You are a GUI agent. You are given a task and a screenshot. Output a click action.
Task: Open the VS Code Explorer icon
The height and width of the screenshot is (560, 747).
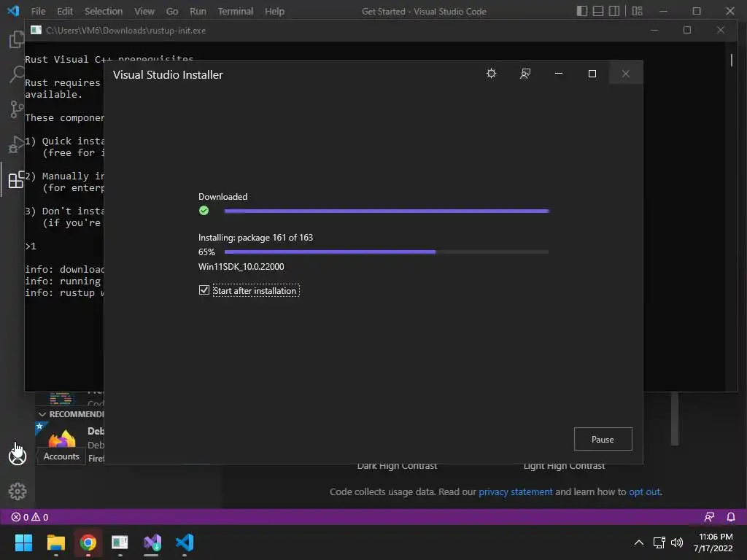coord(17,39)
